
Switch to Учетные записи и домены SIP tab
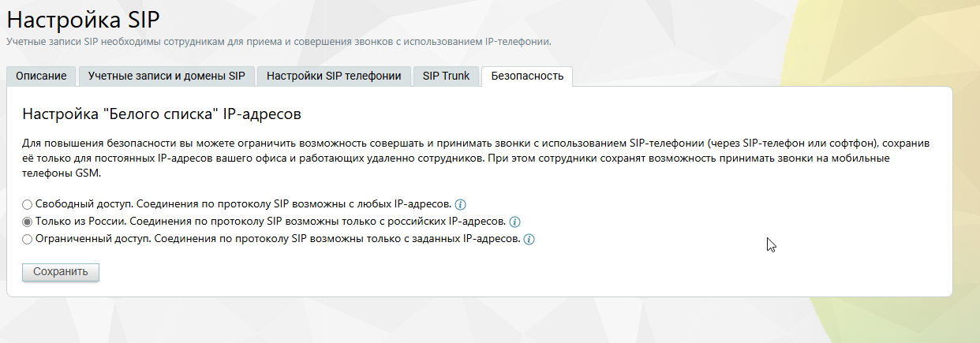166,76
